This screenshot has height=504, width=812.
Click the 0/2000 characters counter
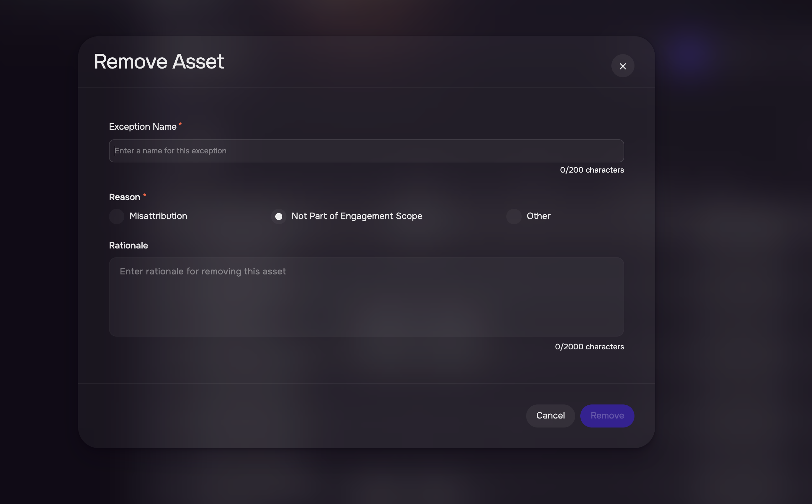[590, 347]
